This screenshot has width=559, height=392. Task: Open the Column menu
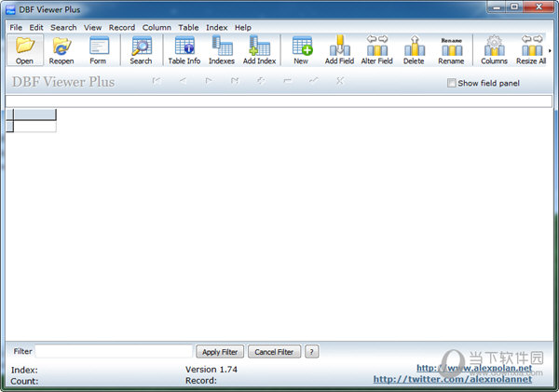coord(157,27)
